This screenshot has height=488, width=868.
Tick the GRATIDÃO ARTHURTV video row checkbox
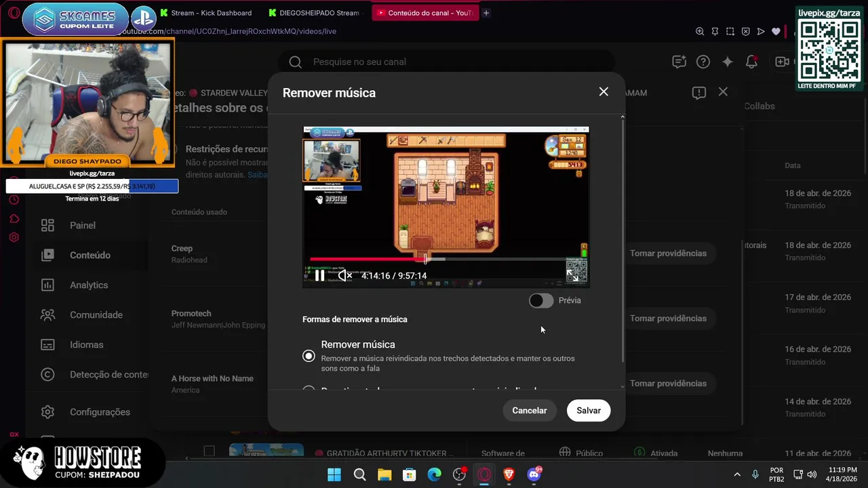tap(209, 451)
